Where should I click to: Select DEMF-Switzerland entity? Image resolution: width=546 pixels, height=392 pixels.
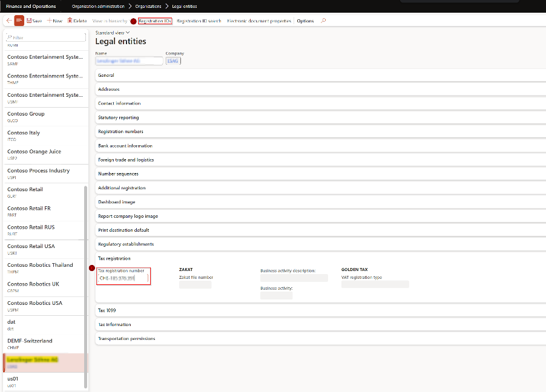coord(44,344)
